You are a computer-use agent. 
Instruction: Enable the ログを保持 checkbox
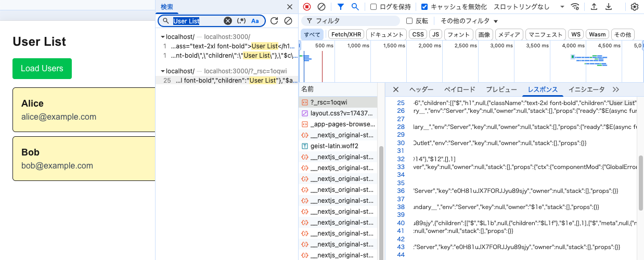coord(373,7)
